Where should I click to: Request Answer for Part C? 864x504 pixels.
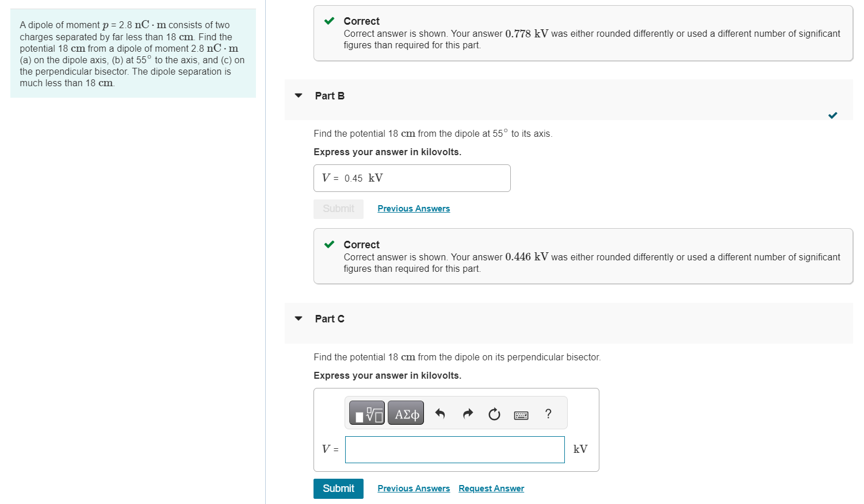click(x=491, y=488)
